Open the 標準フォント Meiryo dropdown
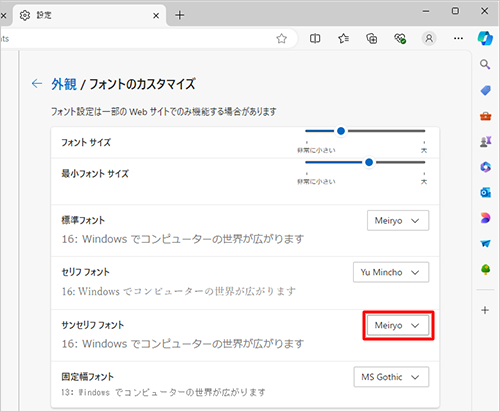 point(398,220)
